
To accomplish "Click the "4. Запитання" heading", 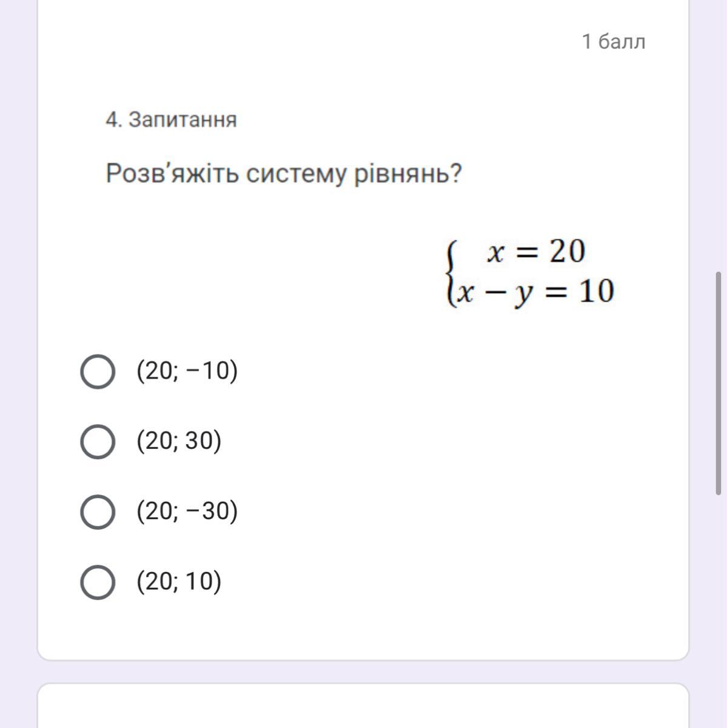I will [171, 120].
